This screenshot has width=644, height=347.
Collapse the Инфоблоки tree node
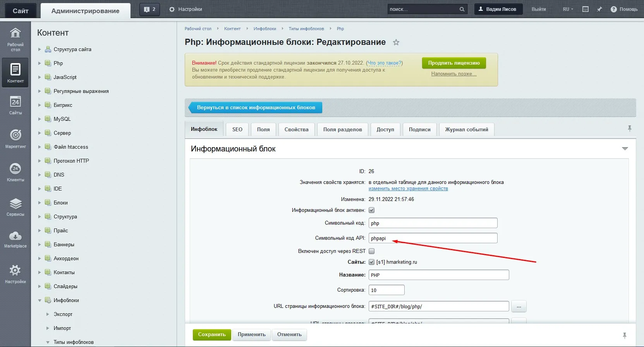pyautogui.click(x=39, y=300)
